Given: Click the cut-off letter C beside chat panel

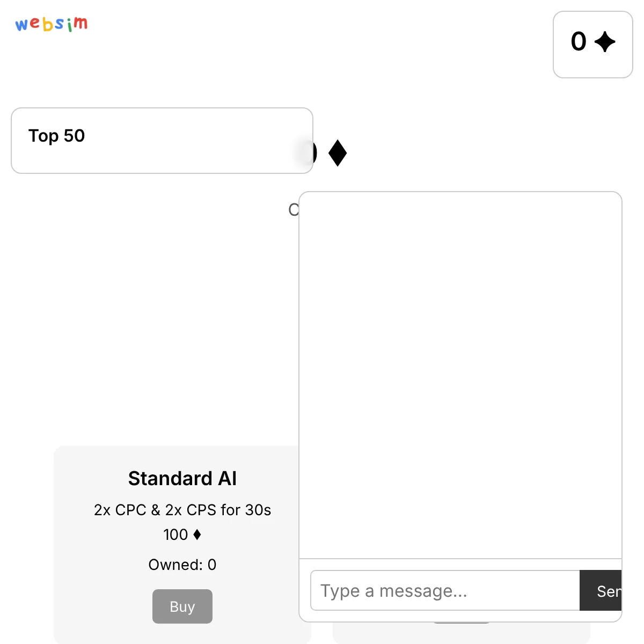Looking at the screenshot, I should click(x=294, y=209).
